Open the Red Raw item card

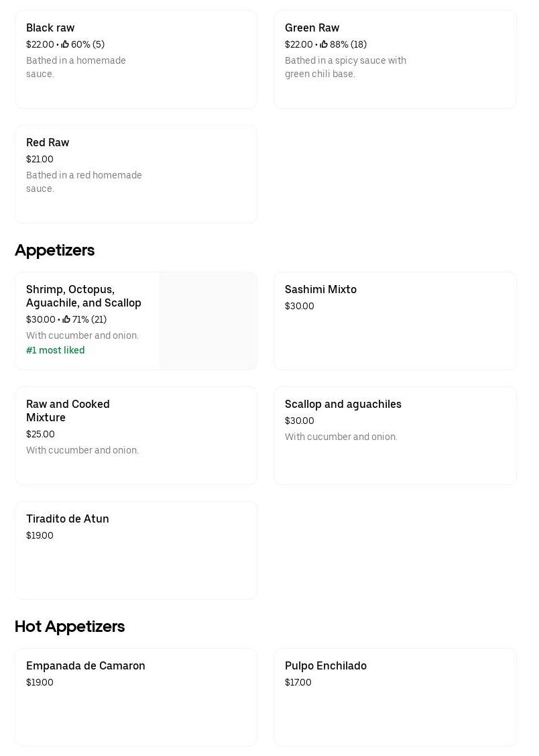135,174
